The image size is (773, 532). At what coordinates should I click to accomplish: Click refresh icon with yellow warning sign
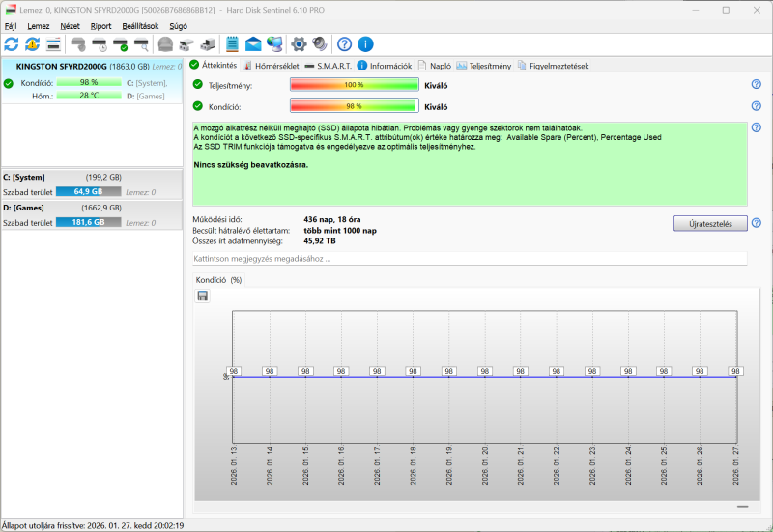pyautogui.click(x=33, y=44)
